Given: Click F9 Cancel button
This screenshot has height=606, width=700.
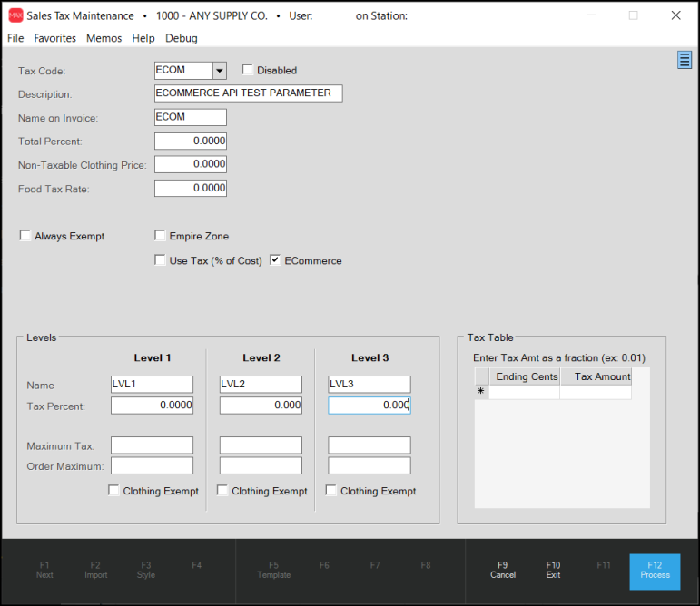Looking at the screenshot, I should [503, 570].
